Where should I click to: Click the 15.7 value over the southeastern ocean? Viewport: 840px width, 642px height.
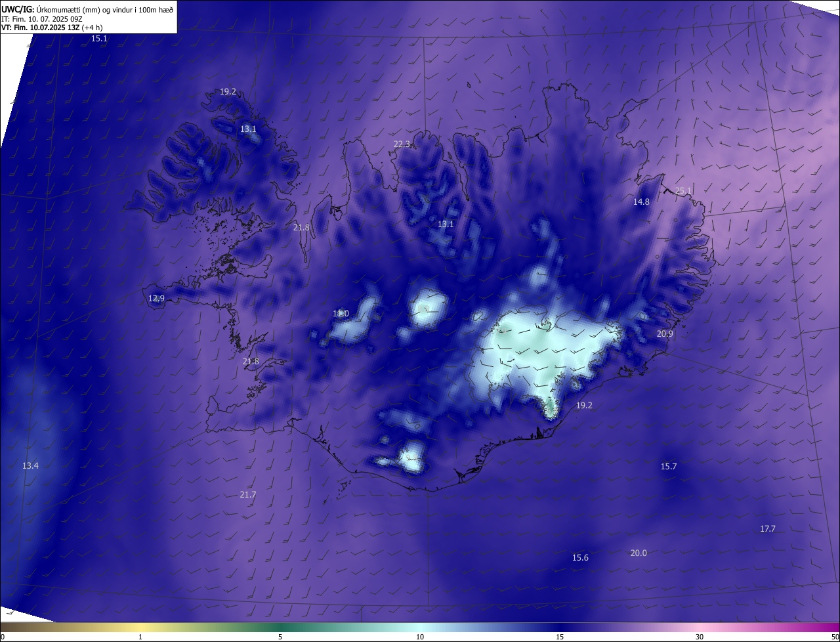(x=668, y=467)
